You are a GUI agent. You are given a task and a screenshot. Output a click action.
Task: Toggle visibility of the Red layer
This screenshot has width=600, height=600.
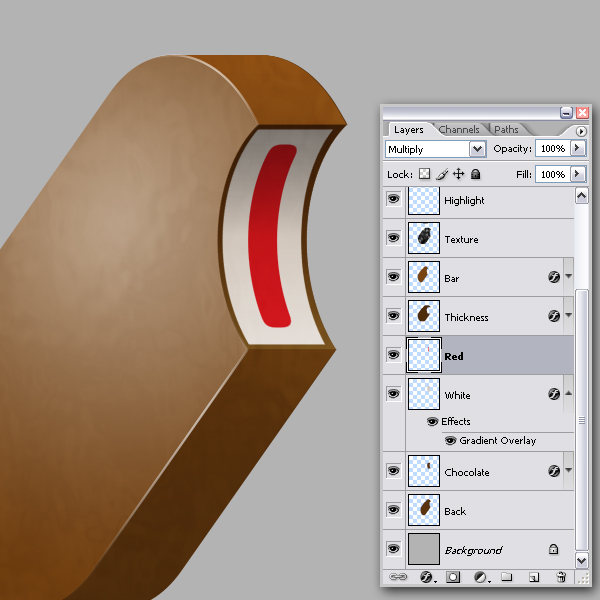click(393, 355)
